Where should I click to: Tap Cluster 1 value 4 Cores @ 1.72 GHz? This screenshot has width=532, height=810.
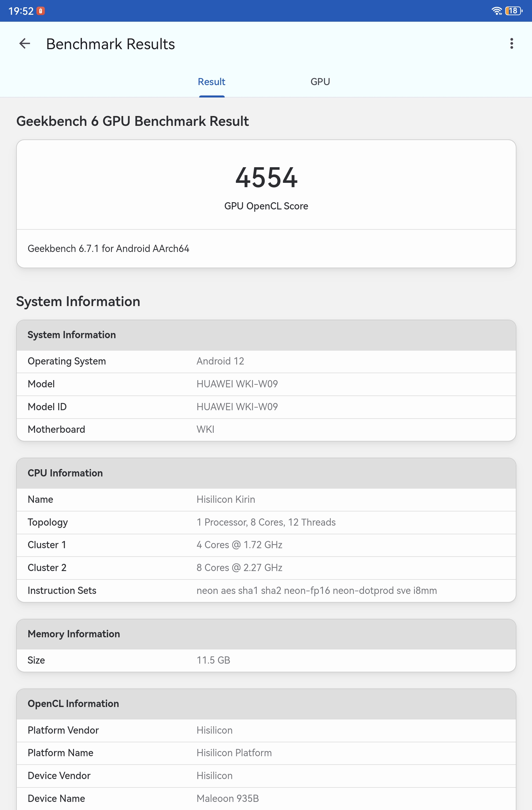(239, 545)
